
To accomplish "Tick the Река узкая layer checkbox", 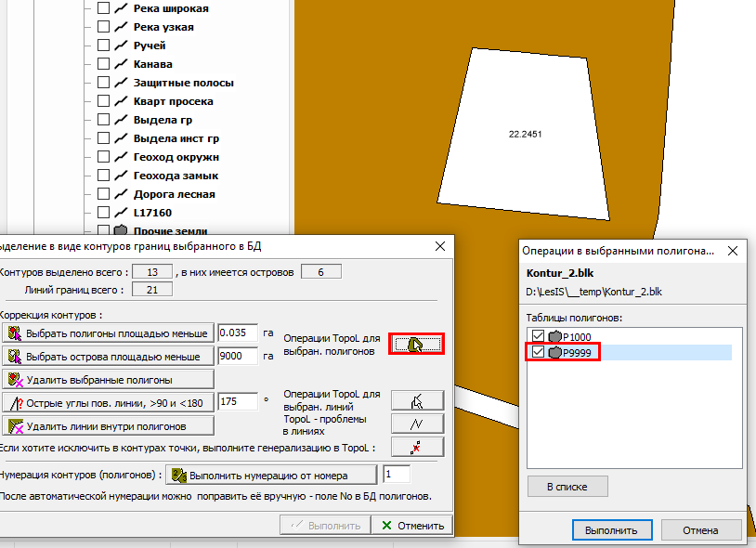I will 103,27.
